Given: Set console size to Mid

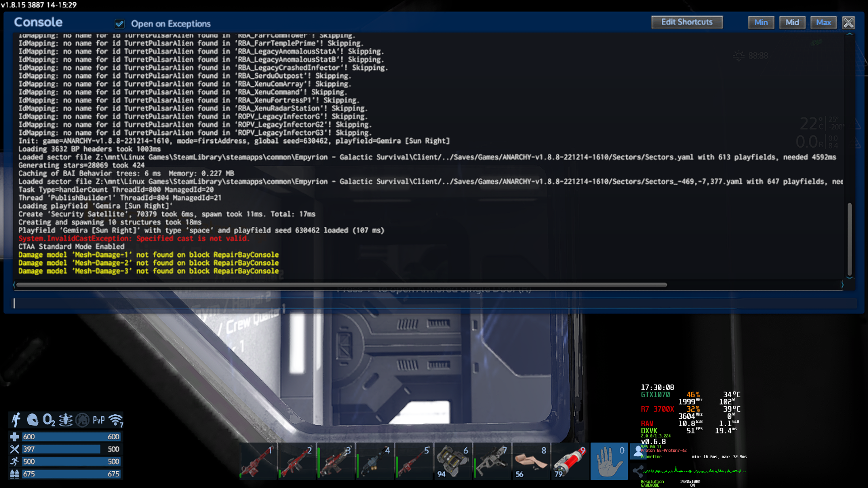Looking at the screenshot, I should click(x=792, y=23).
